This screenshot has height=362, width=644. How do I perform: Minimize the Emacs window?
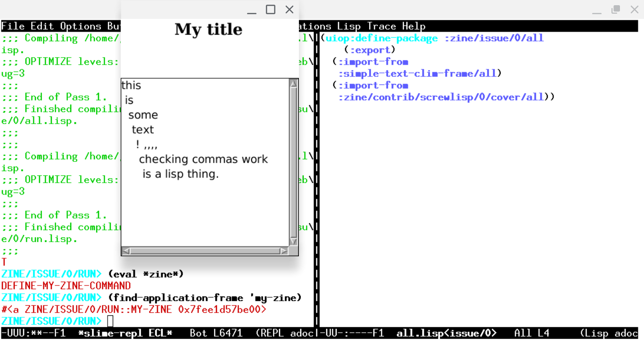click(597, 10)
